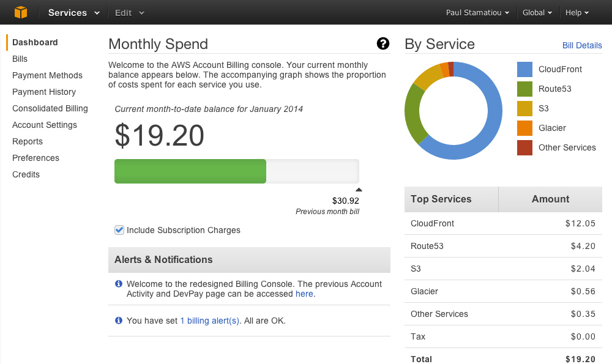Viewport: 612px width, 364px height.
Task: Click the 'Previous month bill' caption
Action: (x=327, y=212)
